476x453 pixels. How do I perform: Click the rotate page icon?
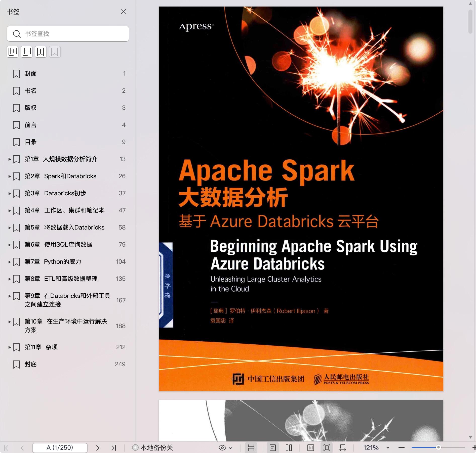pos(342,448)
